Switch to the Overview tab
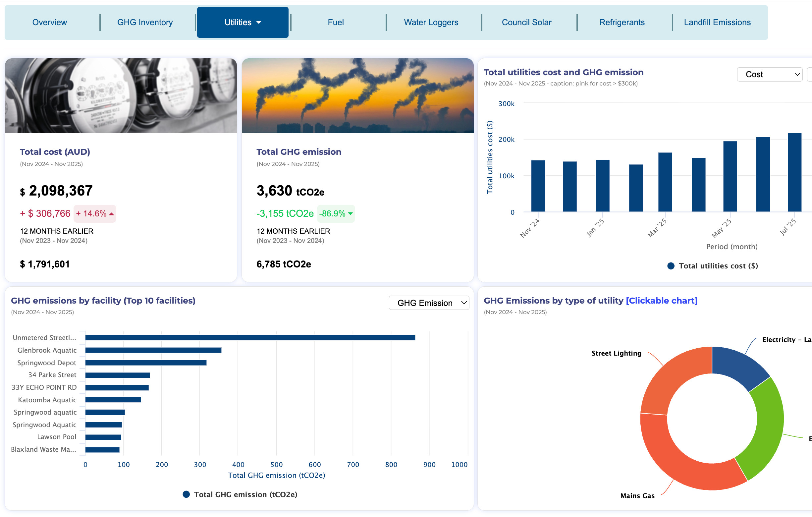The image size is (812, 517). coord(50,22)
